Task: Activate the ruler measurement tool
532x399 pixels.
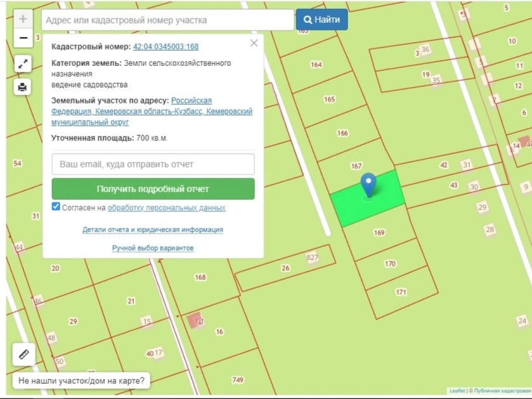Action: (x=23, y=354)
